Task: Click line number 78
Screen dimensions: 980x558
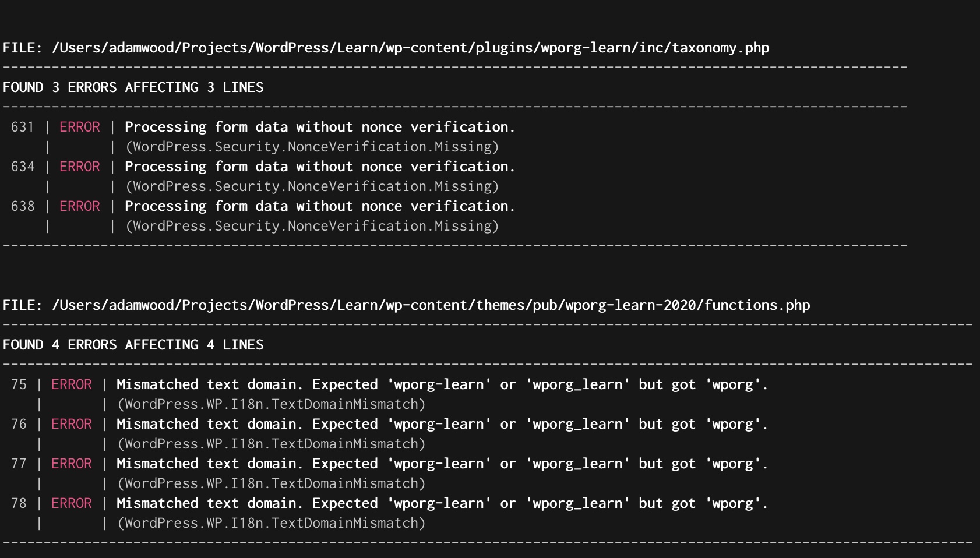Action: tap(19, 503)
